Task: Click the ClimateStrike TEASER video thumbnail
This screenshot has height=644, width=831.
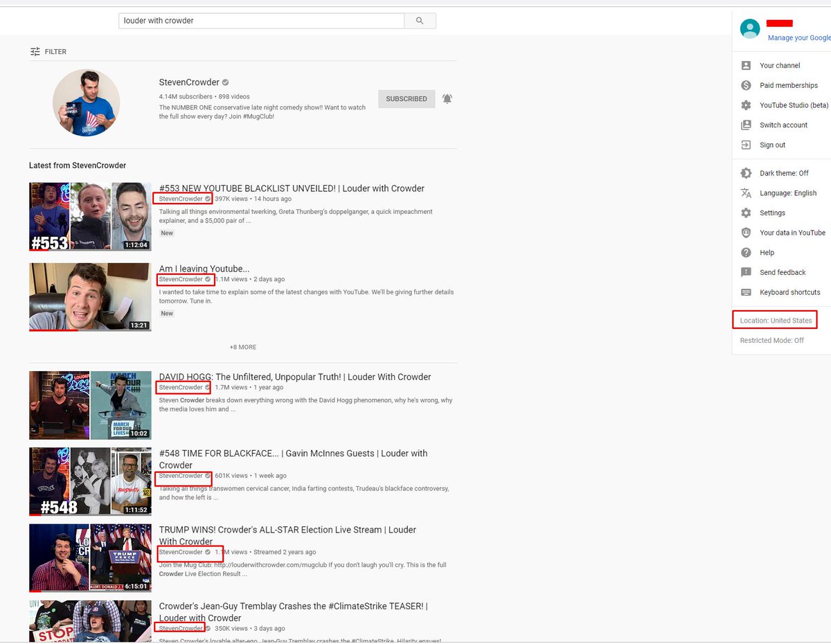Action: [x=90, y=621]
